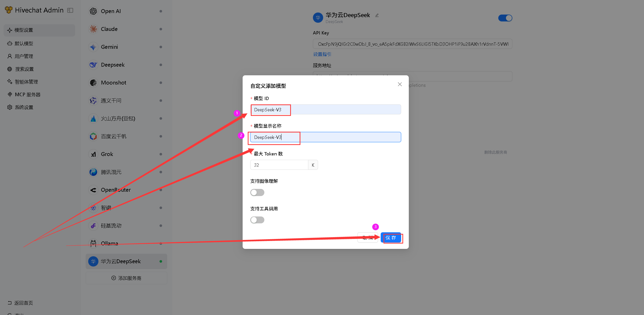
Task: Click the 添加服务商 button
Action: (126, 278)
